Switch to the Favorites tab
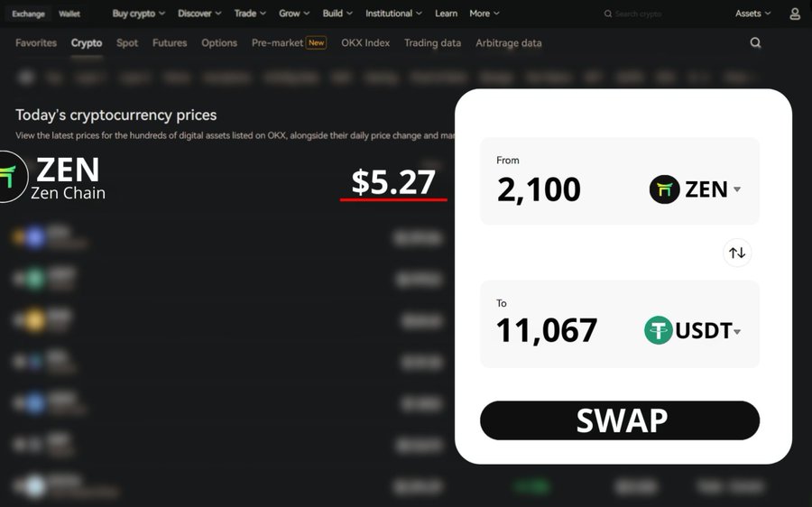 (x=36, y=43)
